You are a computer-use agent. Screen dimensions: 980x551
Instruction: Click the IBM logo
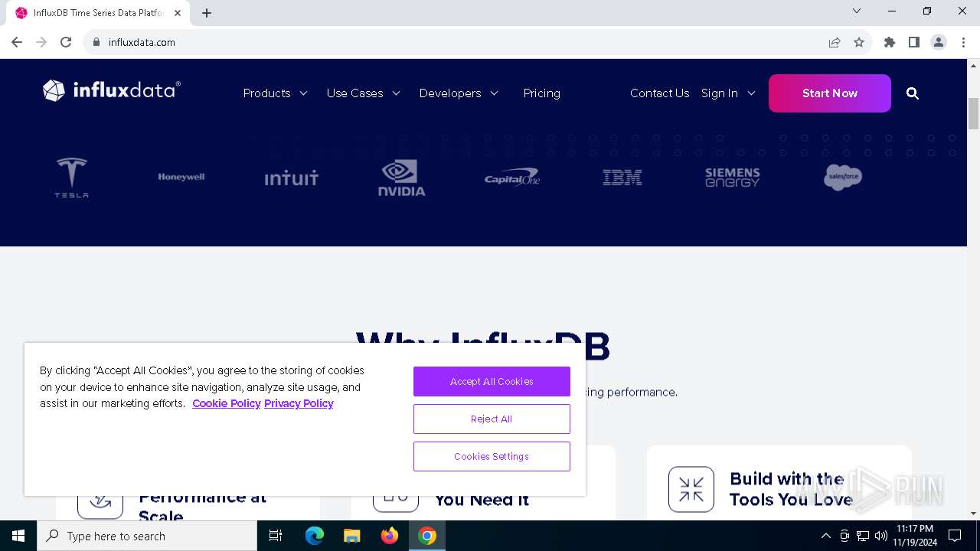[622, 178]
